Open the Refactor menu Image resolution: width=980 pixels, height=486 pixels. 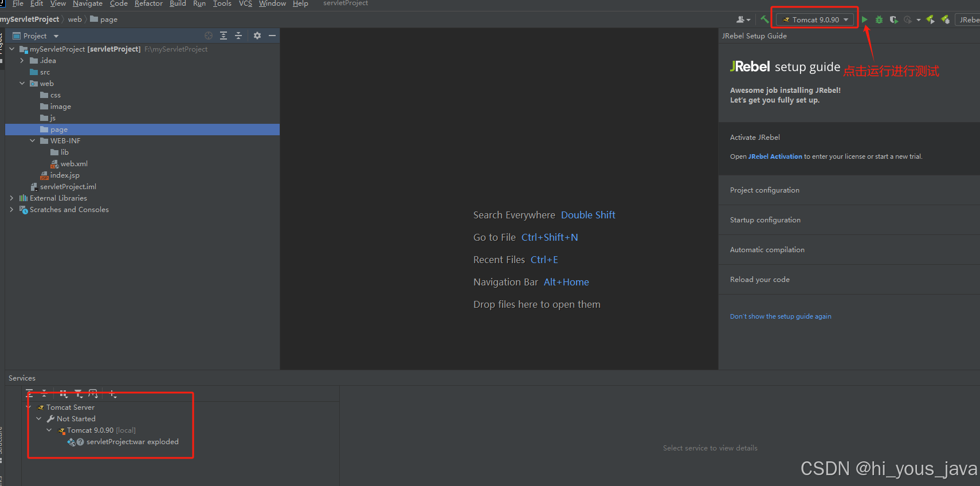click(148, 3)
